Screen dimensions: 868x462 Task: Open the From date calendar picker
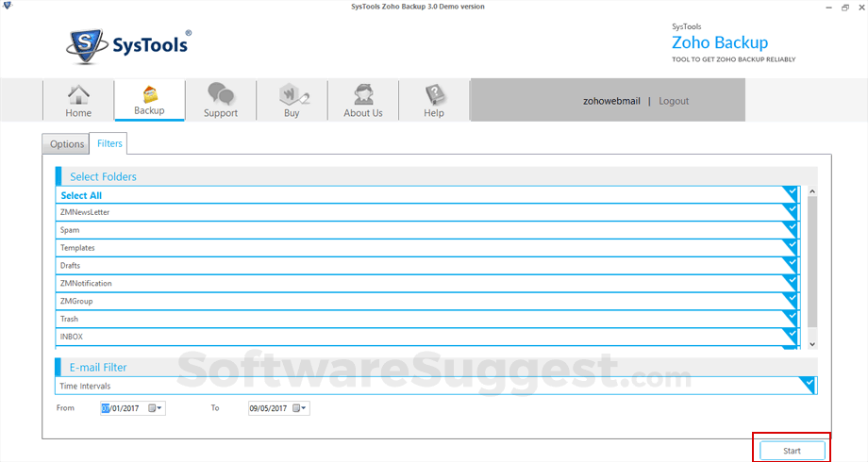[155, 408]
